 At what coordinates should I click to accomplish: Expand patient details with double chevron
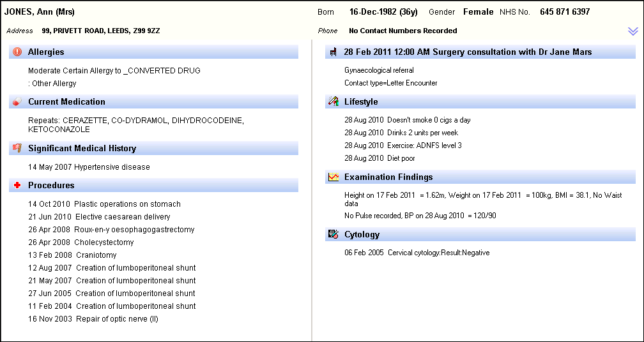pos(632,31)
